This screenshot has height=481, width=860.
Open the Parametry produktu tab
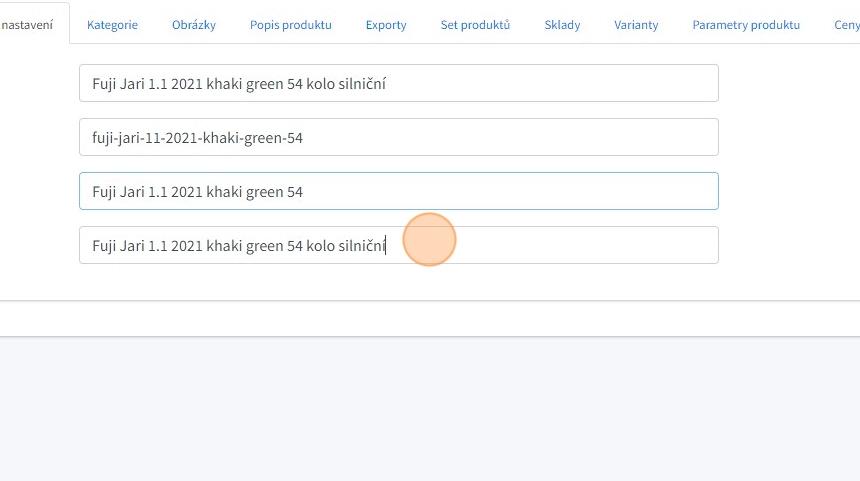[746, 25]
